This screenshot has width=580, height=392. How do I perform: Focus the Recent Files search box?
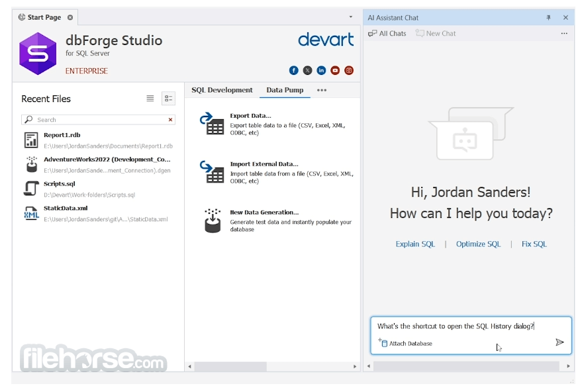pos(98,119)
